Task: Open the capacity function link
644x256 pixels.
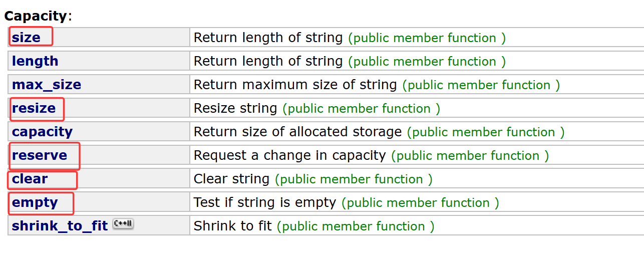Action: (x=43, y=132)
